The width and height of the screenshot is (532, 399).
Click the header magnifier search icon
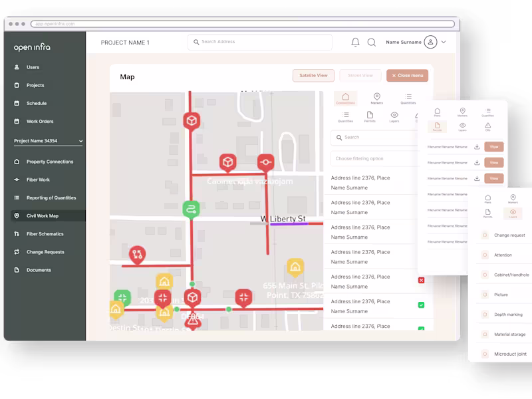tap(372, 42)
